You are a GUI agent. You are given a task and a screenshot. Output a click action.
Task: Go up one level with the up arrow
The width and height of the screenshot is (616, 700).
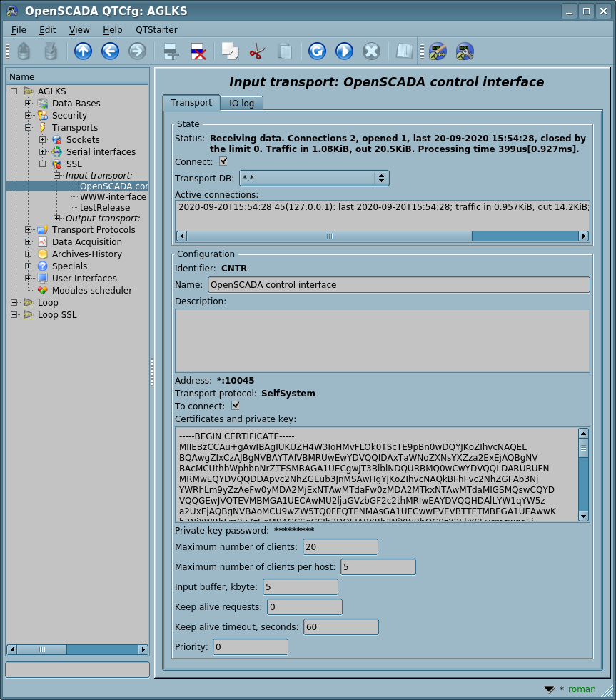(83, 51)
